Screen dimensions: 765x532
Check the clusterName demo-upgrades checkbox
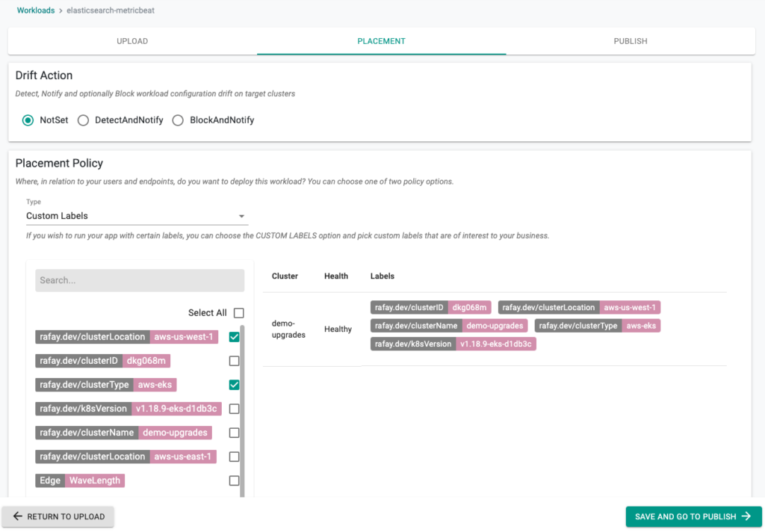(234, 433)
